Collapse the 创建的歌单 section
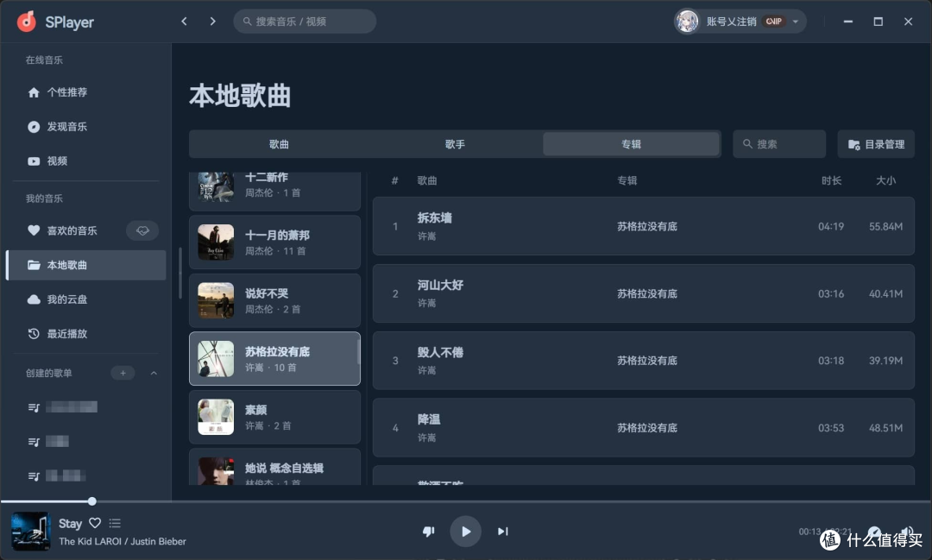 154,374
